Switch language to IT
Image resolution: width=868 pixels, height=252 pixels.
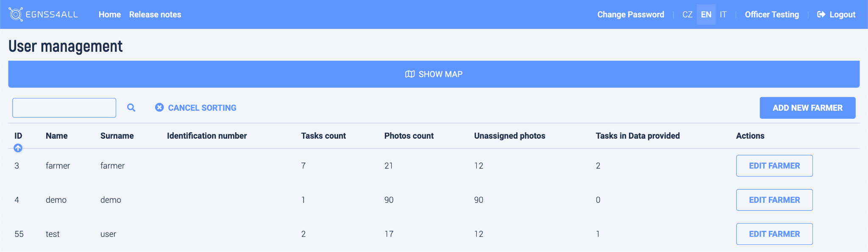(723, 14)
